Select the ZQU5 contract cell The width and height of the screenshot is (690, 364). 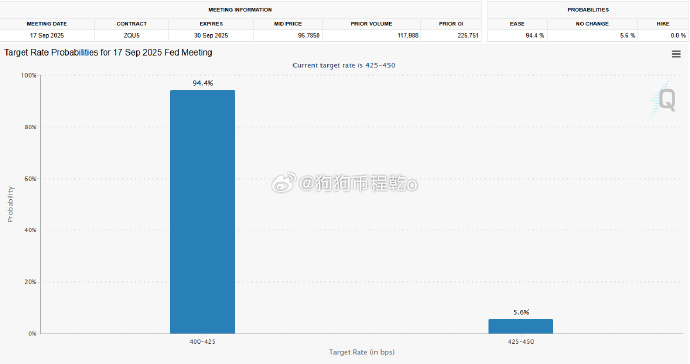pyautogui.click(x=132, y=36)
